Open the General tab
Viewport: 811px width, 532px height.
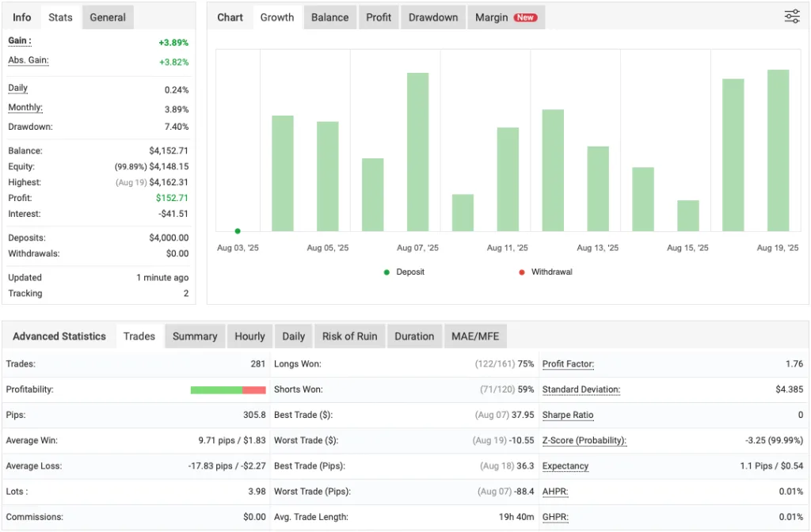pyautogui.click(x=108, y=17)
